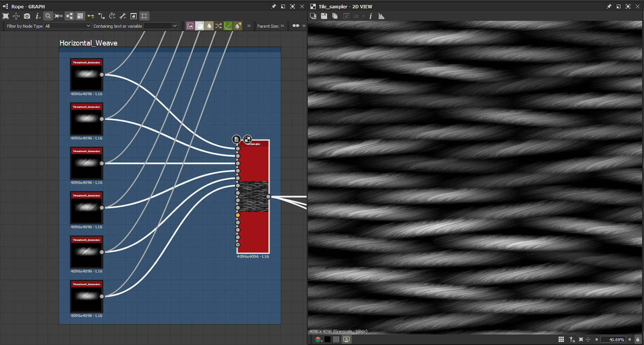This screenshot has height=345, width=644.
Task: Pin the Rope GRAPH panel
Action: [x=274, y=6]
